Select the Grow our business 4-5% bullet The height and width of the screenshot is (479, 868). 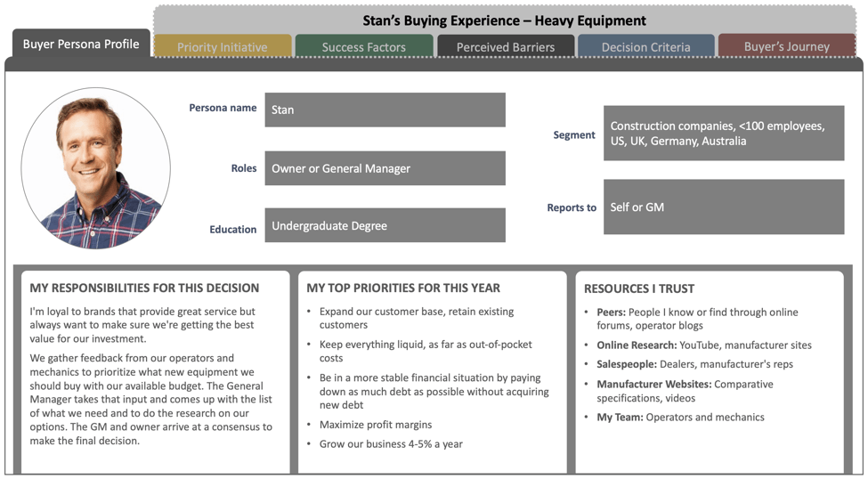(391, 444)
